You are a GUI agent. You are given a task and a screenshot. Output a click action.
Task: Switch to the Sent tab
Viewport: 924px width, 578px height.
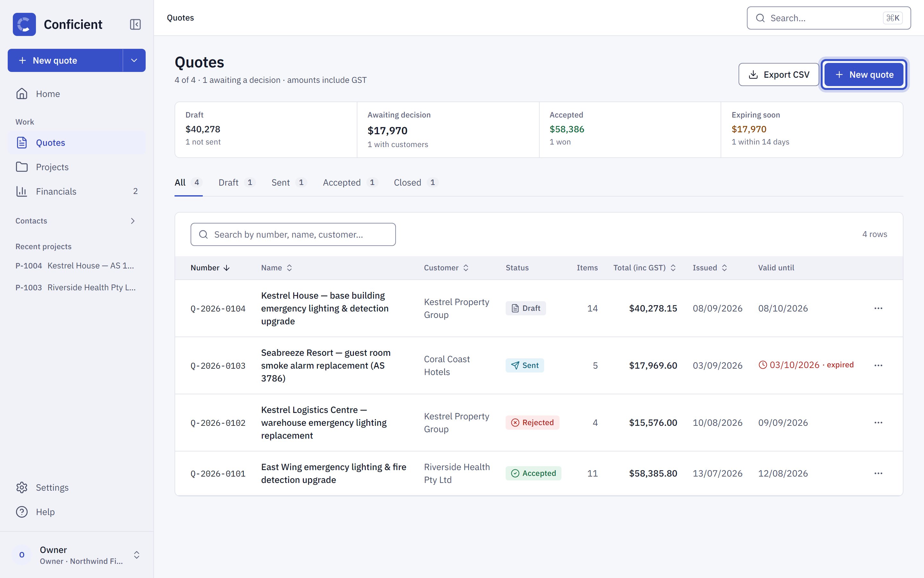point(289,183)
